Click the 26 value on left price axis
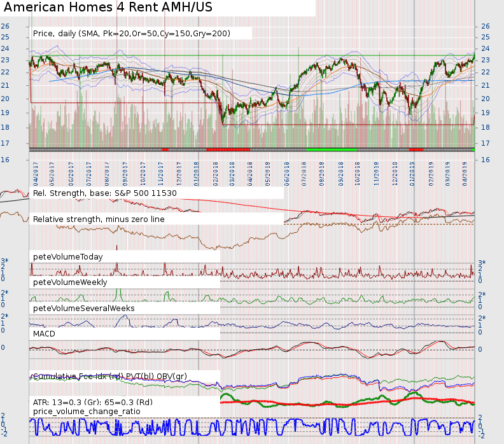The height and width of the screenshot is (444, 504). [x=5, y=26]
